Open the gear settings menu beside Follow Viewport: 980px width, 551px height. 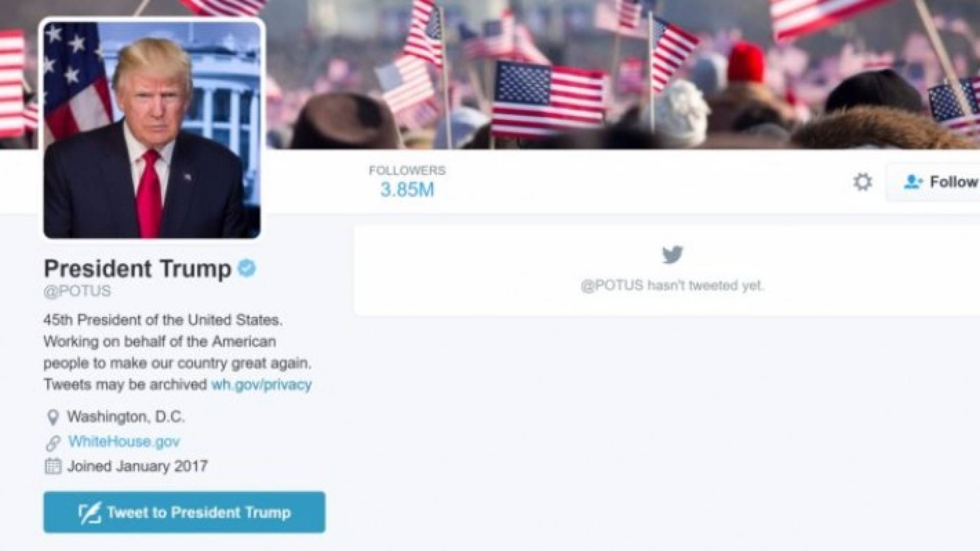coord(863,182)
